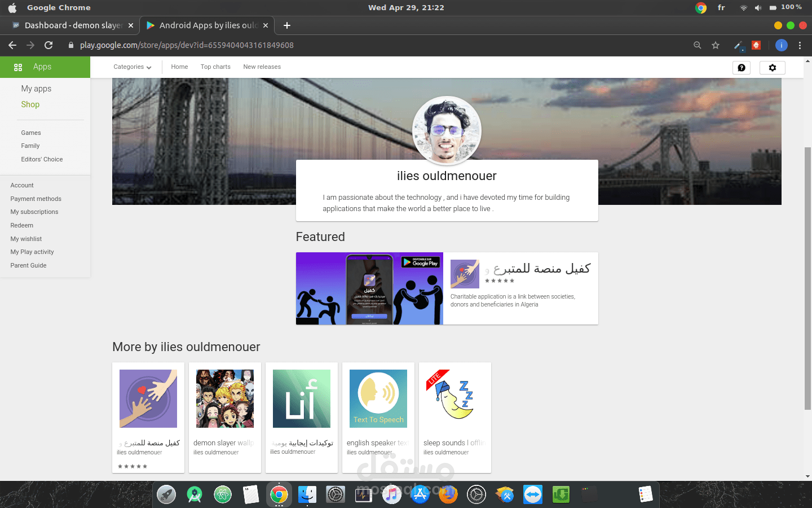
Task: Open the Wi-Fi status icon
Action: pyautogui.click(x=744, y=8)
